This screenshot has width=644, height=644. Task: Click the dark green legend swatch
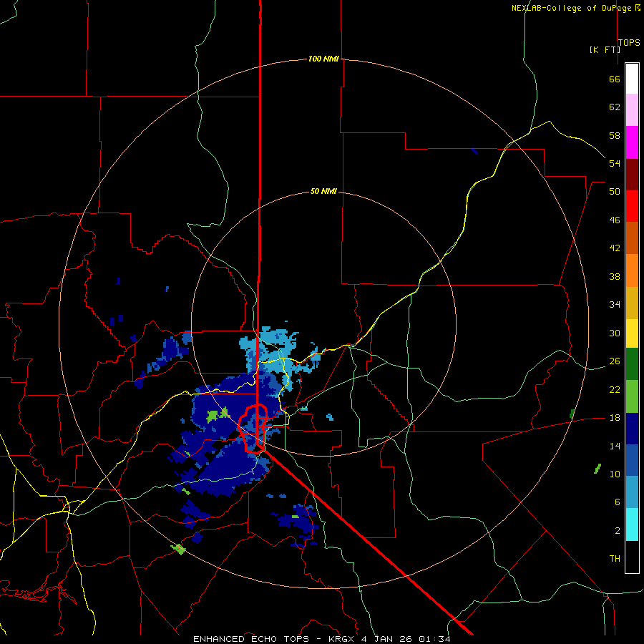click(x=632, y=364)
